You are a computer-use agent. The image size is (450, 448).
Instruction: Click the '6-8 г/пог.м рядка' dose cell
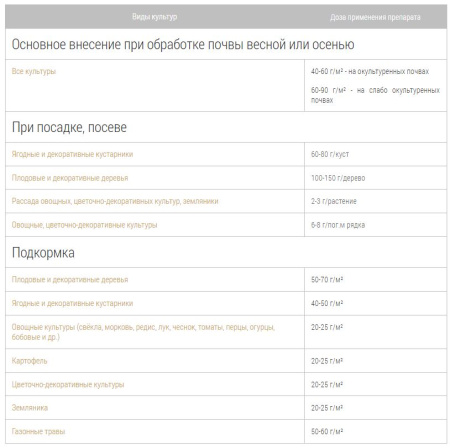tap(338, 225)
